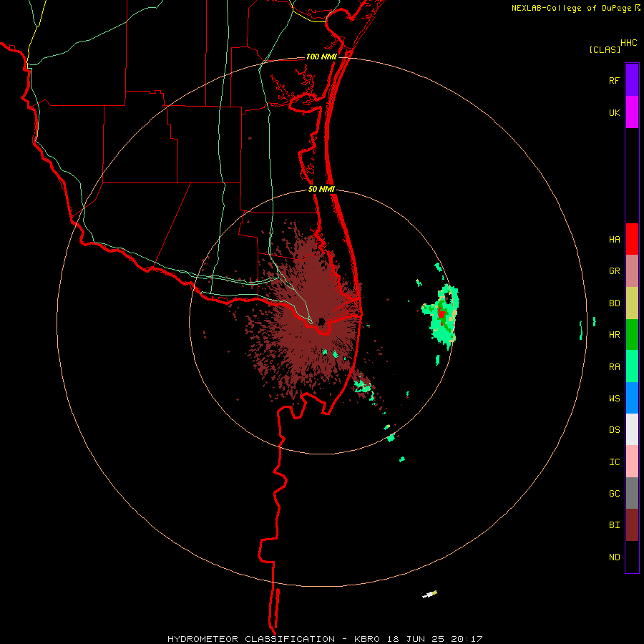Viewport: 644px width, 644px height.
Task: Click the GC legend label
Action: [614, 494]
